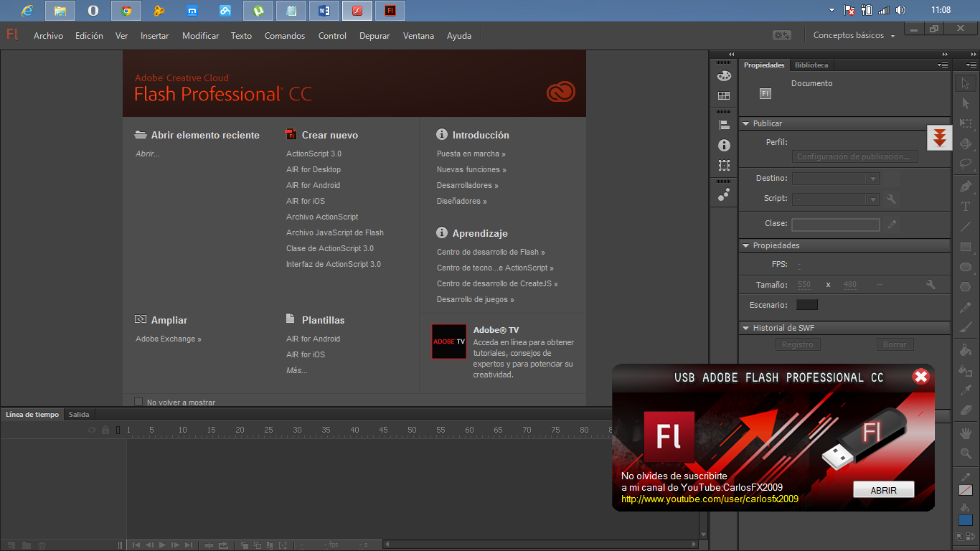Open the Transform panel icon
980x551 pixels.
pos(724,165)
